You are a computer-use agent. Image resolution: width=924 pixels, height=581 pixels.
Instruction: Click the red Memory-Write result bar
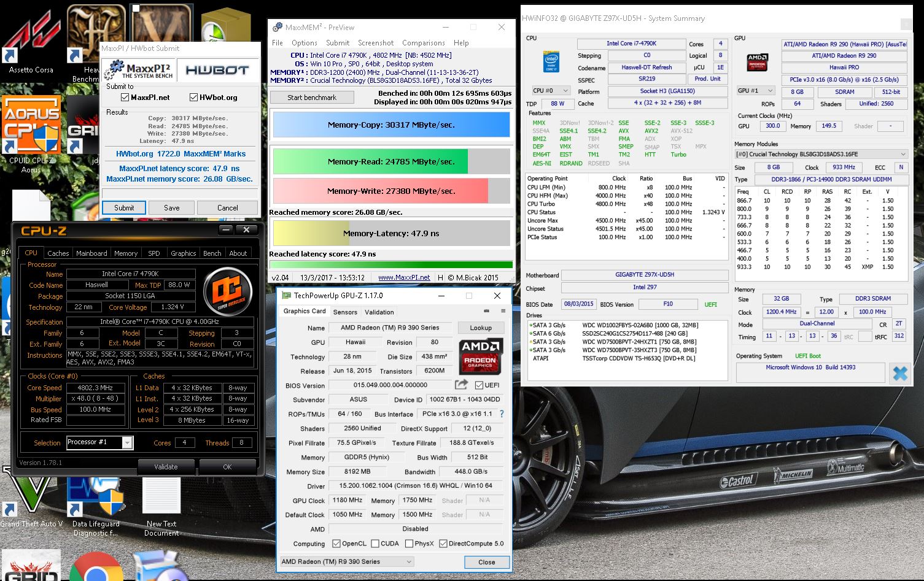391,191
